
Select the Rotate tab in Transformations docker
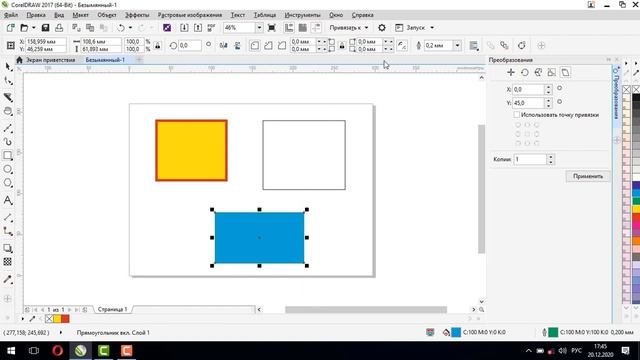click(524, 73)
